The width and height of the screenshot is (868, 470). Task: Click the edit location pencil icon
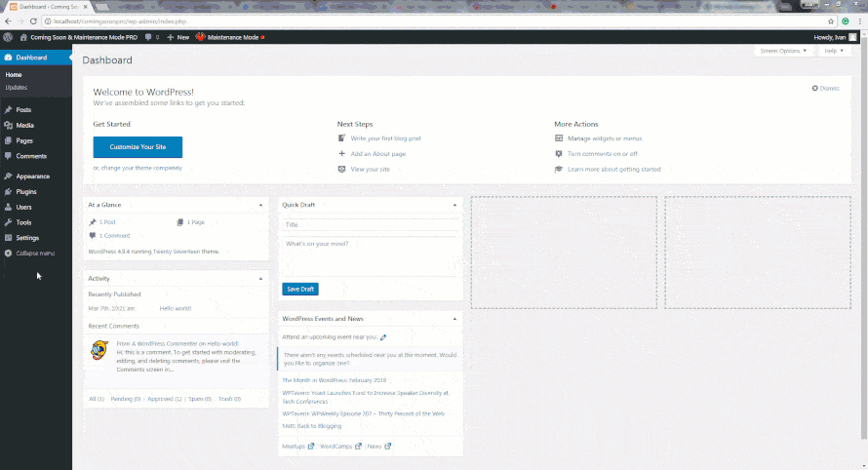tap(383, 337)
